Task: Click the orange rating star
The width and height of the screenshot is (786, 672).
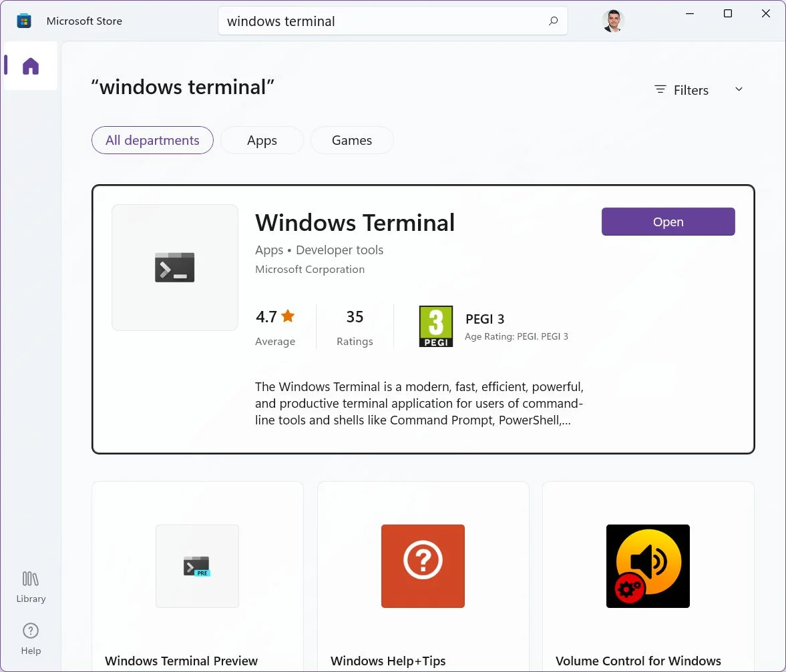Action: click(288, 316)
